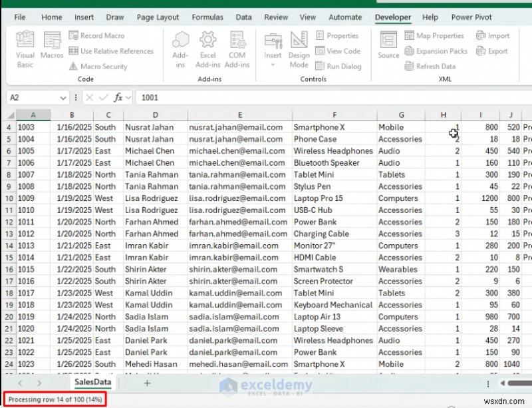Open the Visual Basic editor
The width and height of the screenshot is (532, 408).
click(x=25, y=49)
